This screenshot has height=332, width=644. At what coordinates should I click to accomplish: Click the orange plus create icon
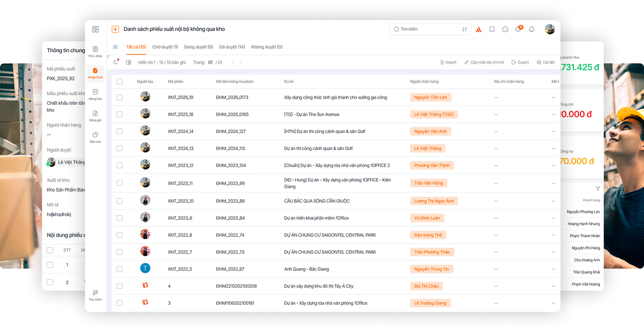(115, 29)
